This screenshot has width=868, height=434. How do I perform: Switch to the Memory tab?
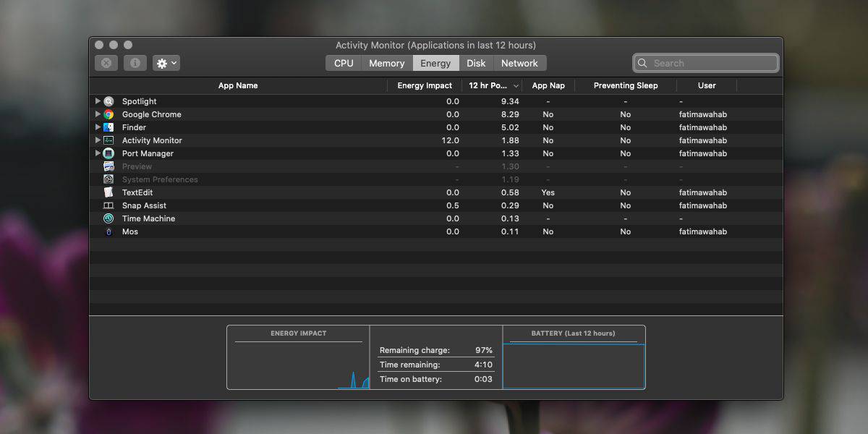click(387, 63)
